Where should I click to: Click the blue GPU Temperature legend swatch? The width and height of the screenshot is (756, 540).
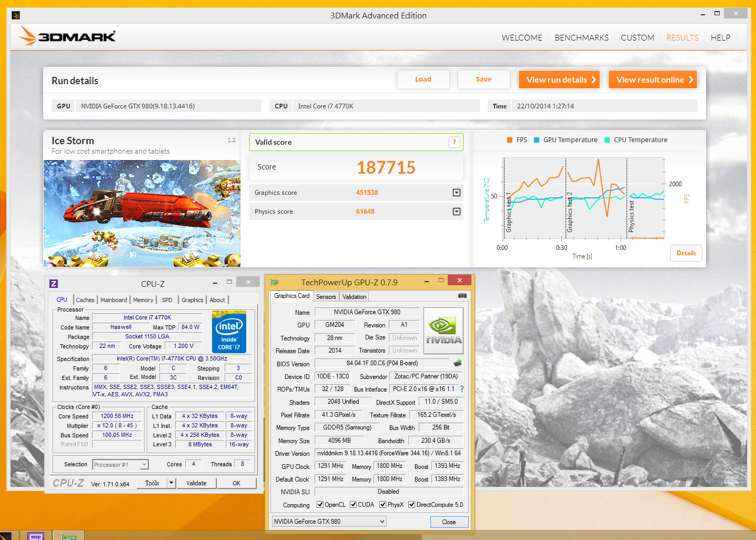(x=537, y=140)
